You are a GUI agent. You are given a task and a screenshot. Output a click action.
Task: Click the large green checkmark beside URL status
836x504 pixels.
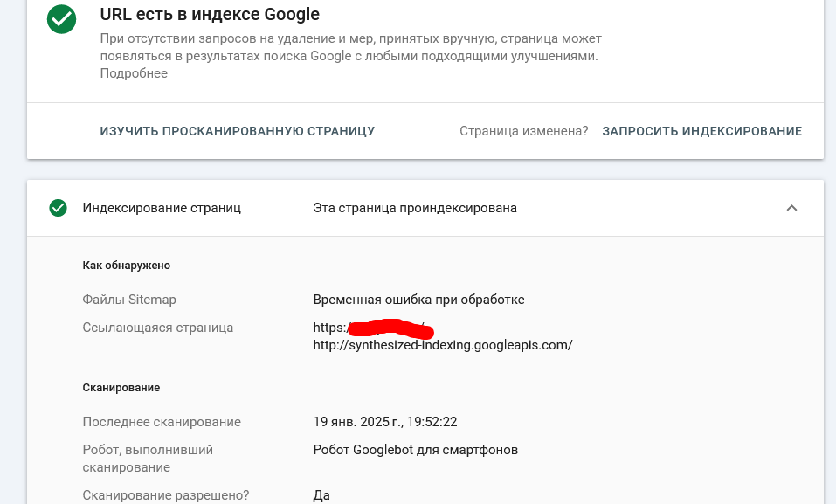[61, 19]
